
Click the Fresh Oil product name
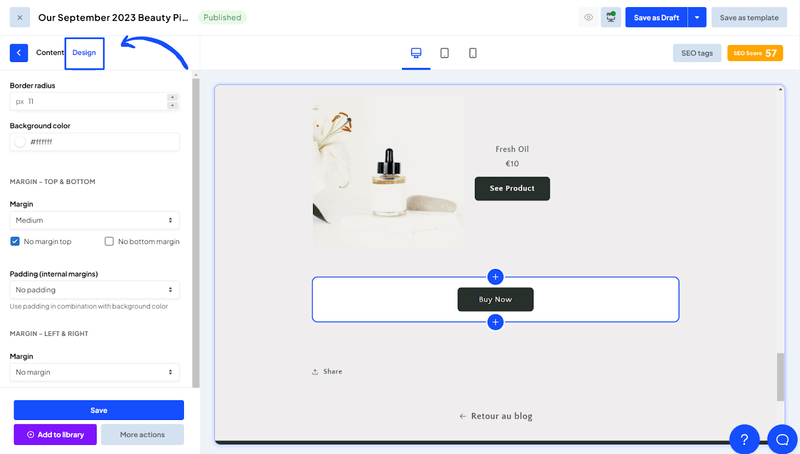[512, 149]
